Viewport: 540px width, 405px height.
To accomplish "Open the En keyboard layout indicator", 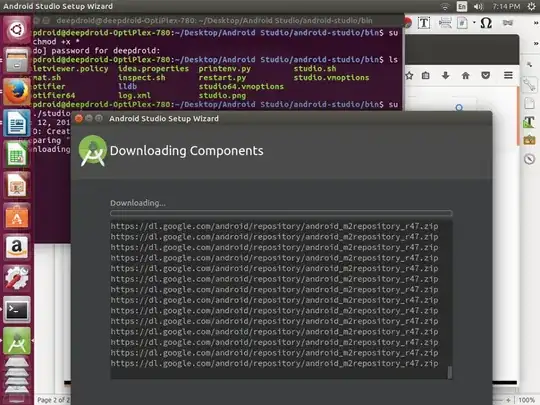I will (461, 6).
